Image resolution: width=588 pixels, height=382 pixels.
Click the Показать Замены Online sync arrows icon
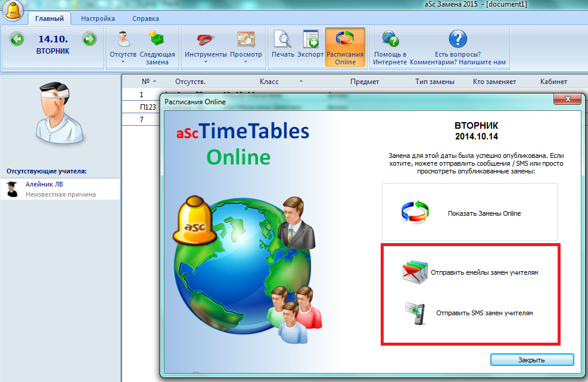point(415,212)
